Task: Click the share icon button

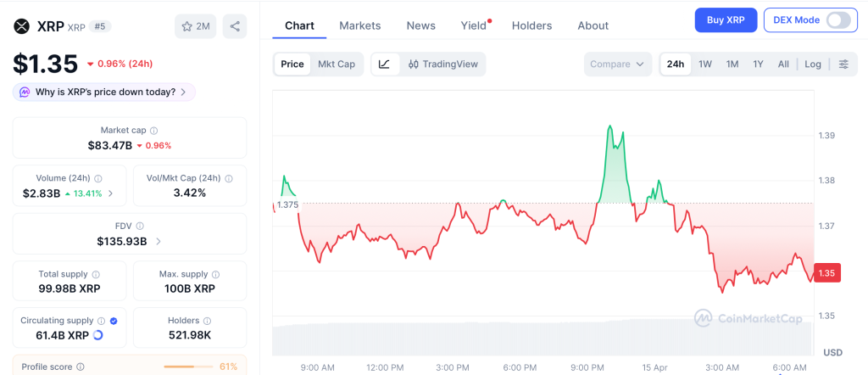Action: 235,26
